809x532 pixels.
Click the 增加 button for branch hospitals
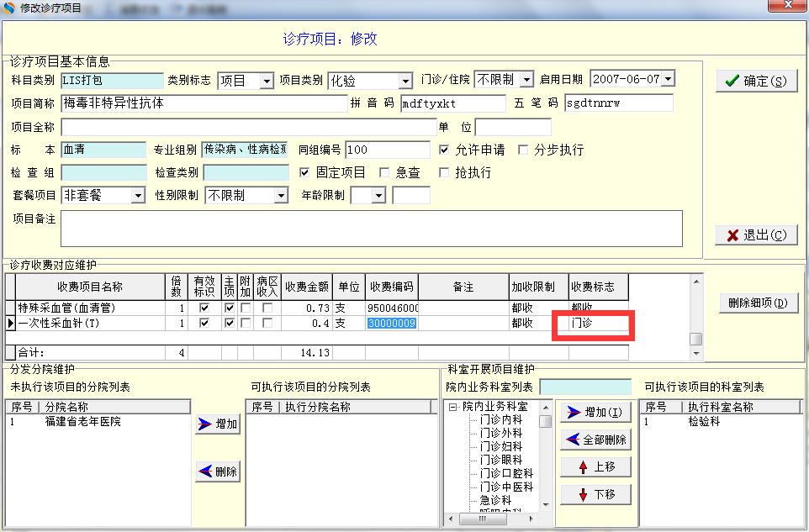(x=218, y=424)
